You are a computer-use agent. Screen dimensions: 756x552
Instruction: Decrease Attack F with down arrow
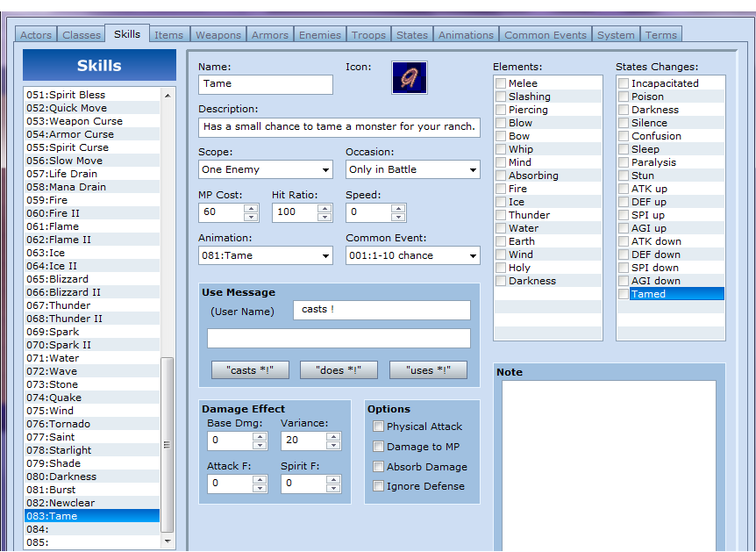(x=260, y=487)
